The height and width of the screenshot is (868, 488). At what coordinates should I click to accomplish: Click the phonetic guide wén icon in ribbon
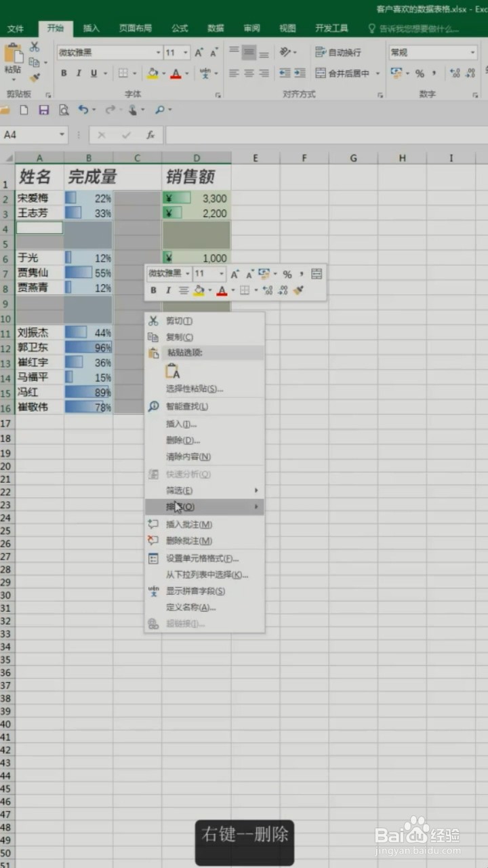tap(205, 73)
